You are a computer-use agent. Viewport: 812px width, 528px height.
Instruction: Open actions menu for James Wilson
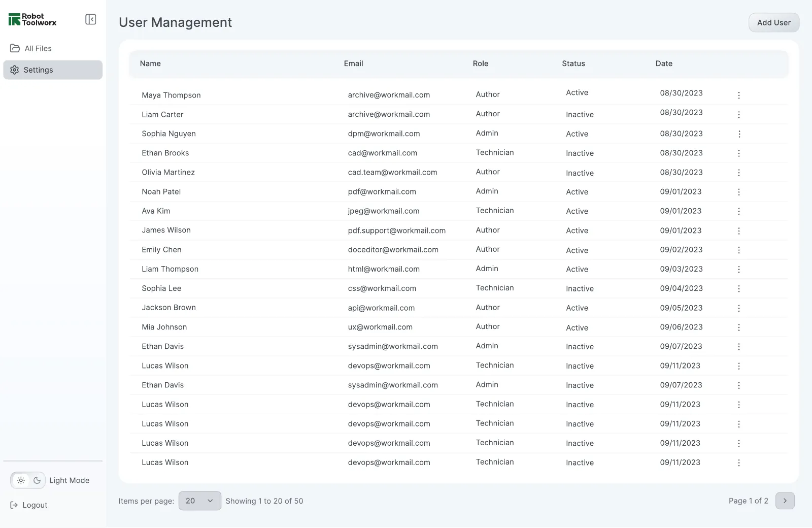[739, 230]
